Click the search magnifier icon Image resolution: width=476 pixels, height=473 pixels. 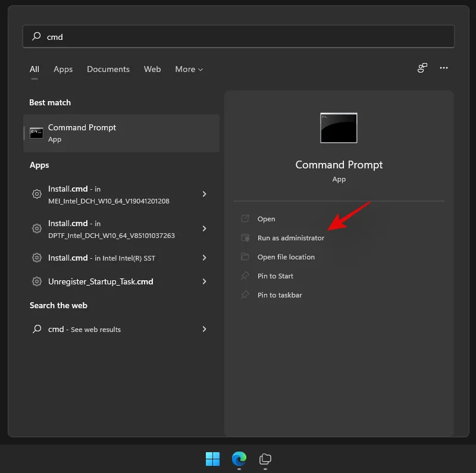[36, 36]
